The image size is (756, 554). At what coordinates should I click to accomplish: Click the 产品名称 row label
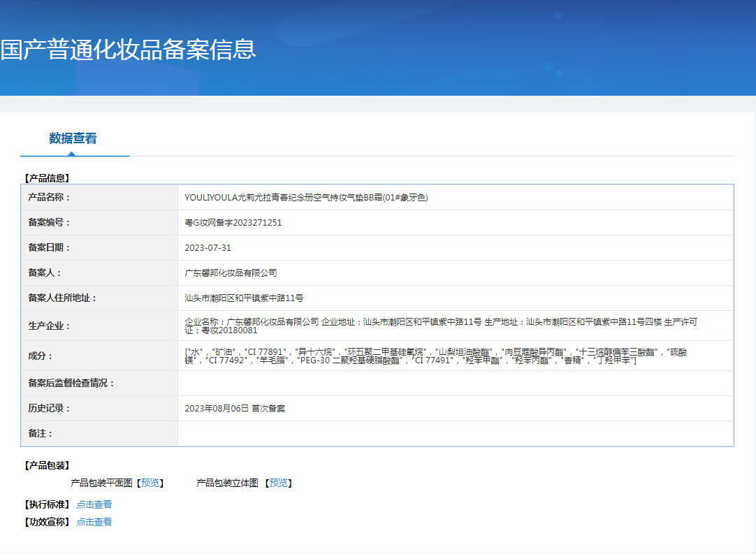pos(49,197)
